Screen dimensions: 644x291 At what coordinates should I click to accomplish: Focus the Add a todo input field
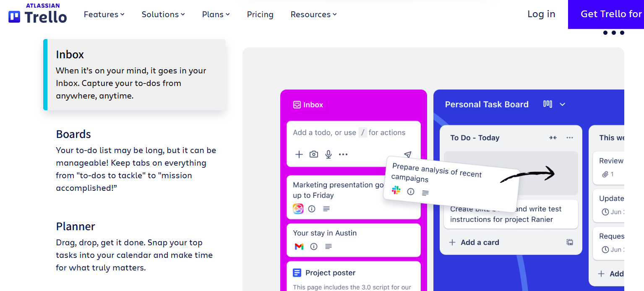click(x=353, y=133)
